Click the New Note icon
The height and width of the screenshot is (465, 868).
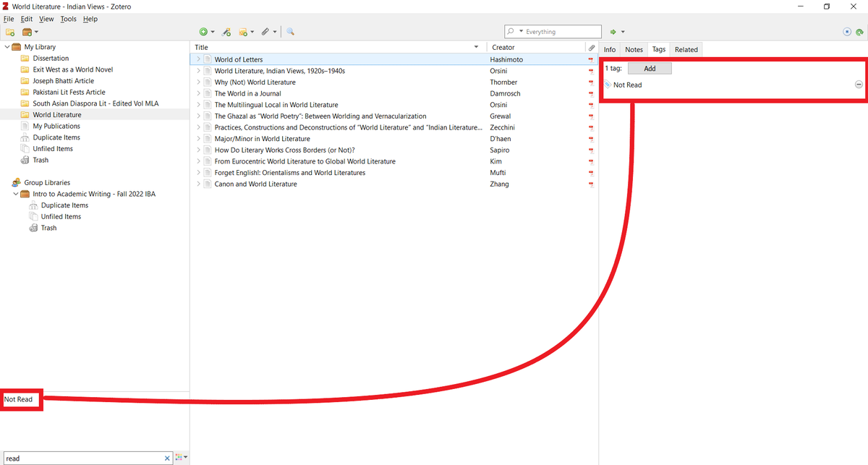[x=243, y=32]
